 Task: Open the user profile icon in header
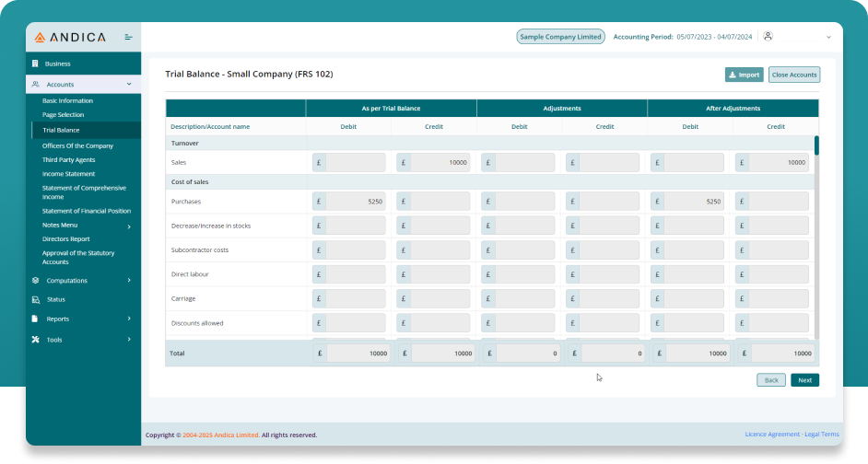[768, 37]
